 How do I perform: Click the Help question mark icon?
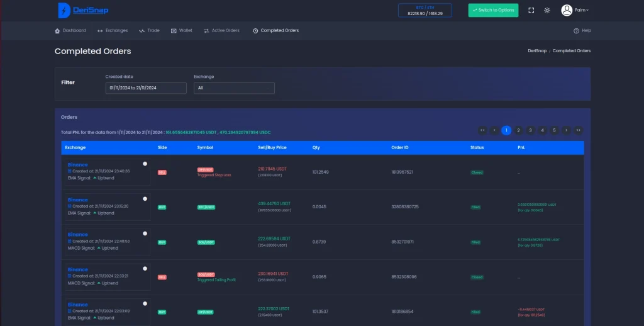(x=576, y=31)
